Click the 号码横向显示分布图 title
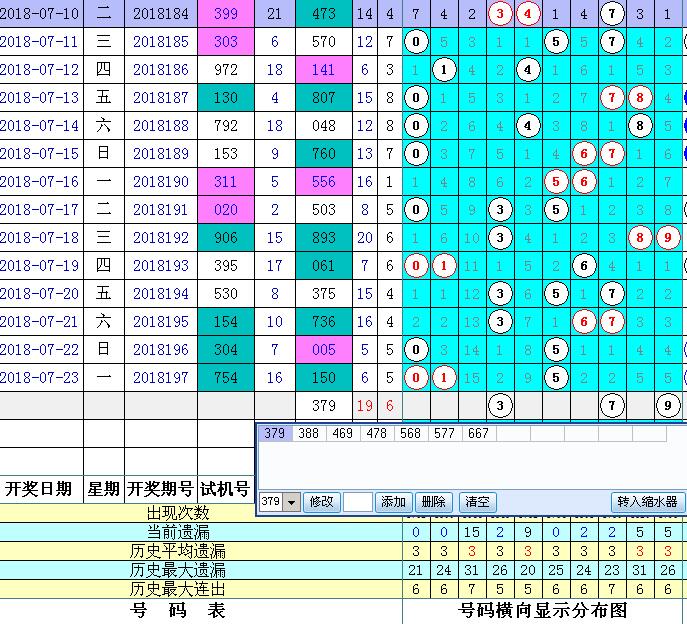Viewport: 687px width, 624px height. [542, 610]
